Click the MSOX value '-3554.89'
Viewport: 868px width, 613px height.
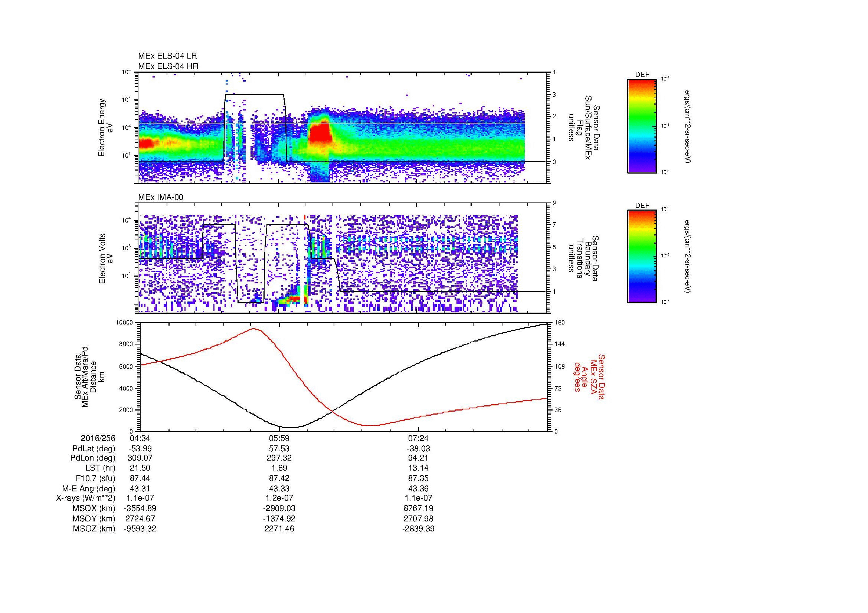[x=140, y=508]
